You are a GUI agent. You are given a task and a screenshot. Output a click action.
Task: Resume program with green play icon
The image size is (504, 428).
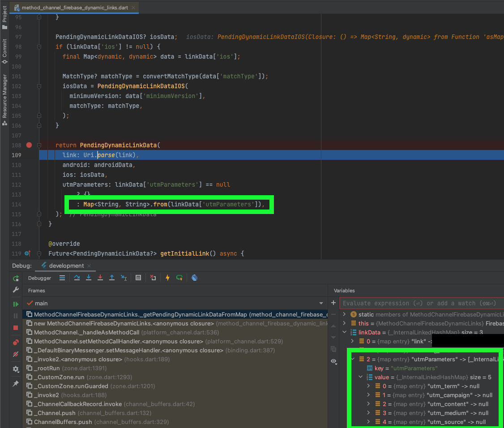click(x=16, y=304)
